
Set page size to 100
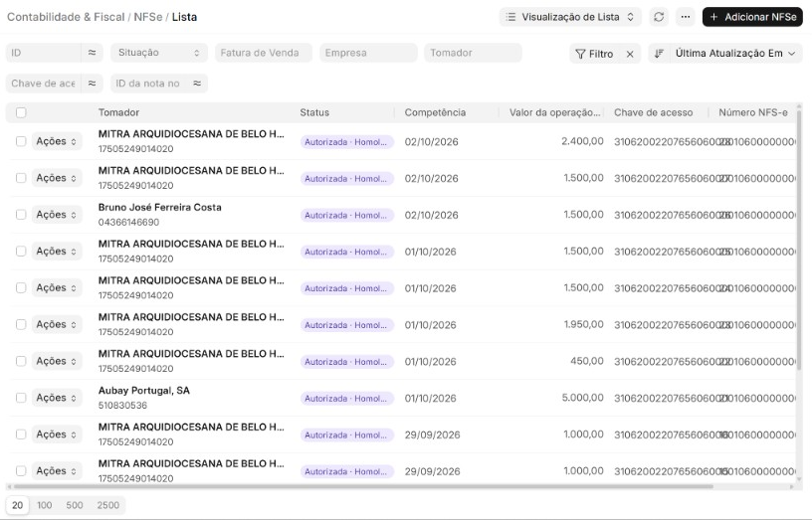click(45, 505)
